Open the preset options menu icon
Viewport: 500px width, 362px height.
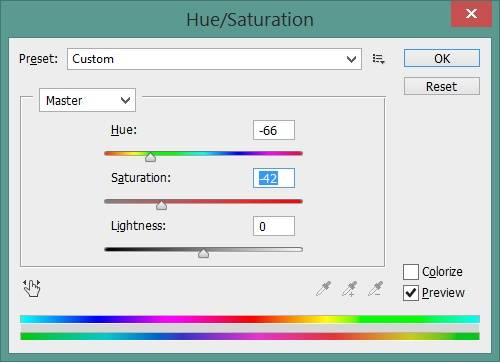click(378, 59)
